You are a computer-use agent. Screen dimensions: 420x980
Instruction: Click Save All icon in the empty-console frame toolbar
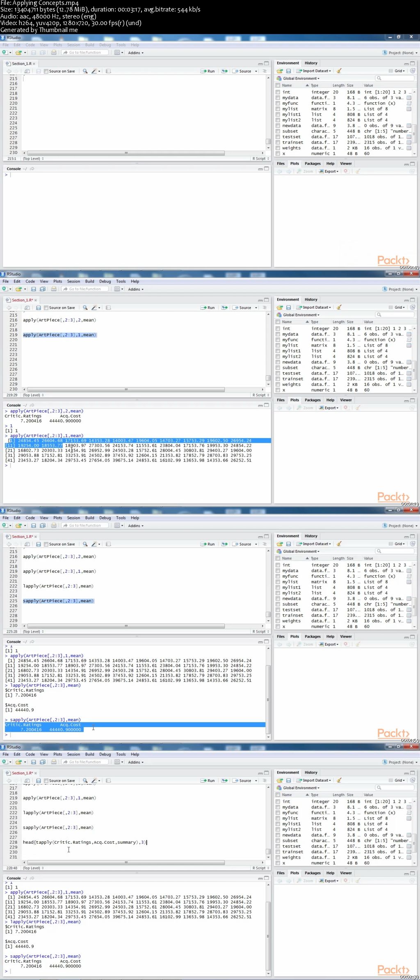(x=42, y=53)
